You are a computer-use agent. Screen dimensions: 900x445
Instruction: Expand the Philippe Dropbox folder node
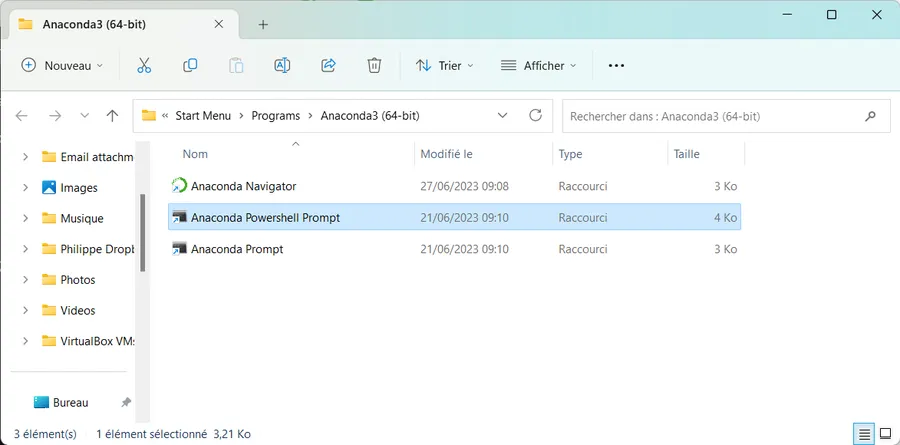25,249
